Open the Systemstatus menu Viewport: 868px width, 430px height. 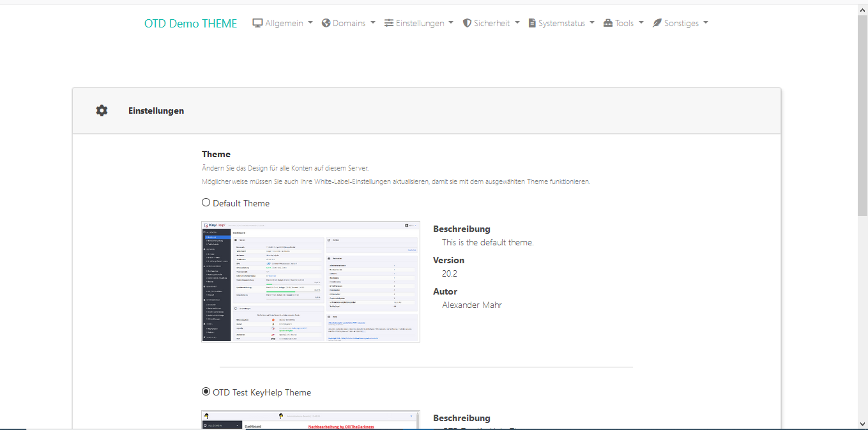(561, 23)
